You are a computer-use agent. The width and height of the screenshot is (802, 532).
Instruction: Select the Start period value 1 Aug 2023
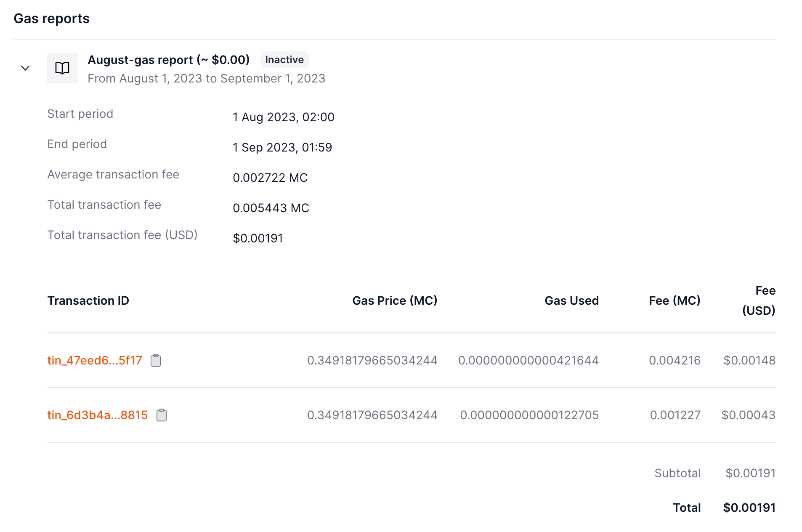click(283, 117)
